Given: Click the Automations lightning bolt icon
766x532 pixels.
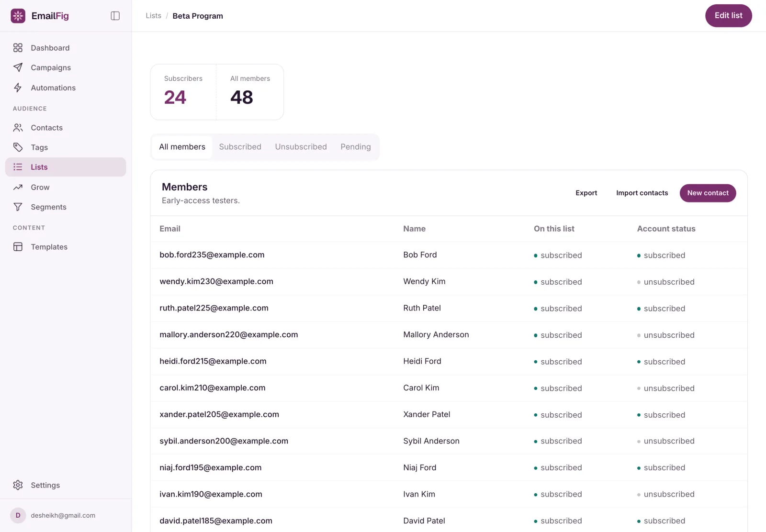Looking at the screenshot, I should (x=18, y=88).
